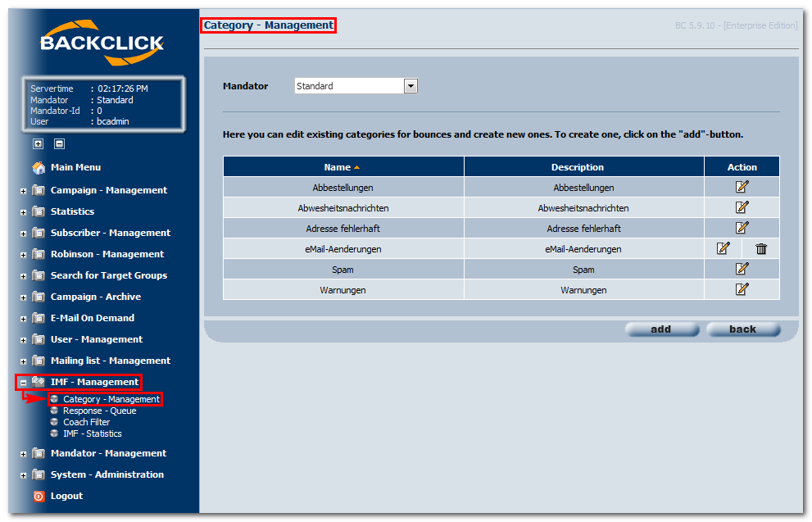Collapse the IMF - Management tree node
The width and height of the screenshot is (812, 522).
point(23,384)
